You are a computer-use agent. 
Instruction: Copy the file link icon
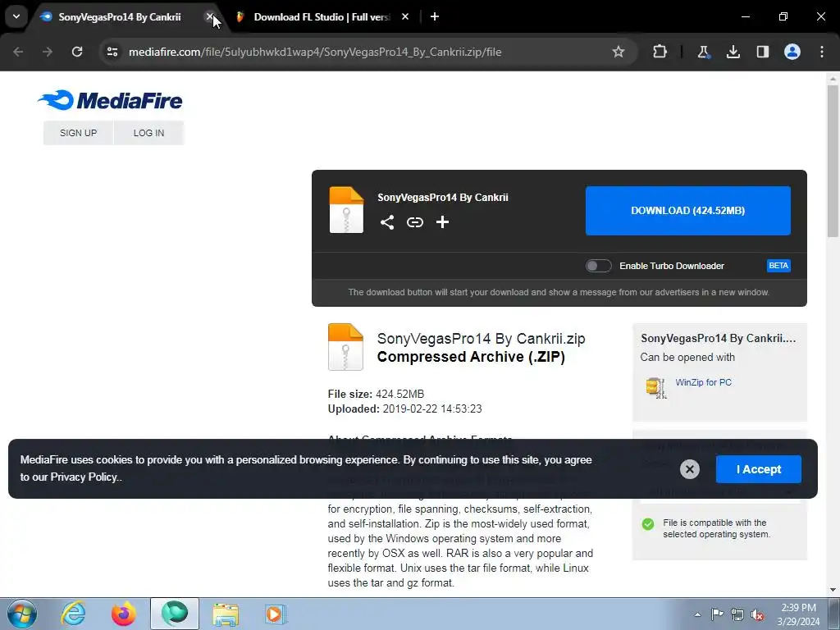[x=414, y=222]
